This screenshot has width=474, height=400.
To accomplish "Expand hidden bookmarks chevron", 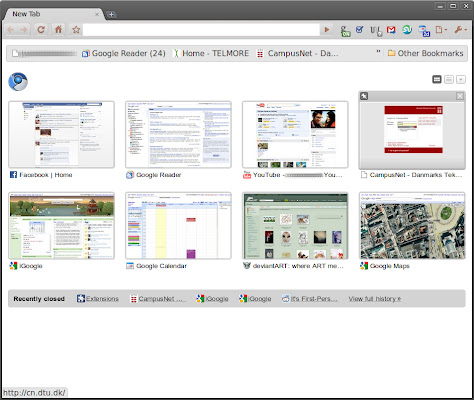I will (x=378, y=52).
